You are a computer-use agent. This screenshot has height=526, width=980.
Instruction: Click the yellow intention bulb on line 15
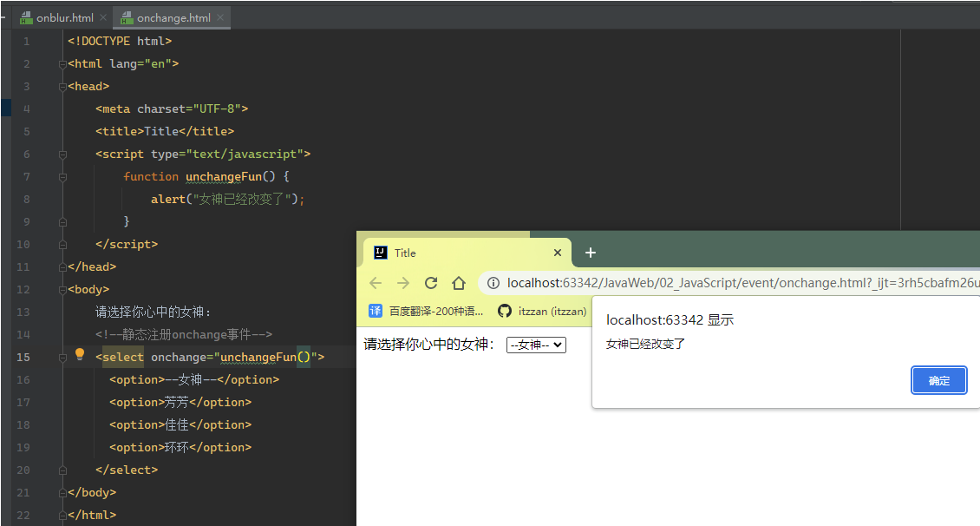point(80,355)
